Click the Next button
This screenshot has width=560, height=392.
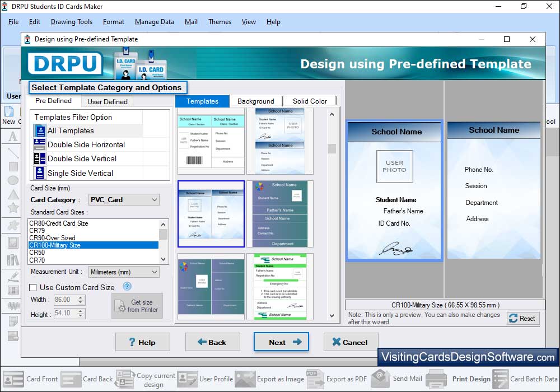[282, 342]
